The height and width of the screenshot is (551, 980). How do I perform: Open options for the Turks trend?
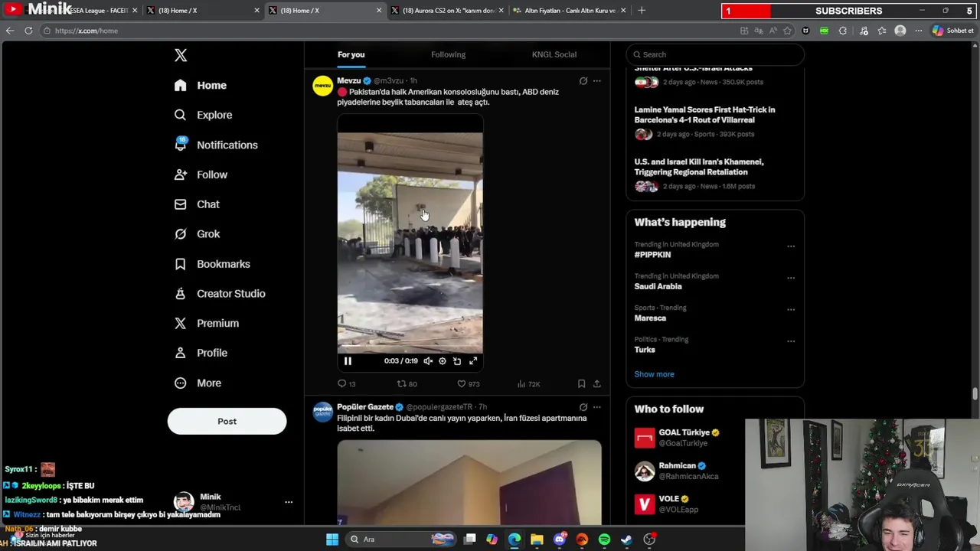pos(791,341)
